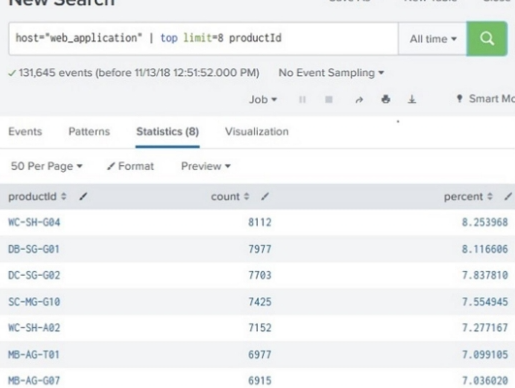Select percent value 7.554945
The height and width of the screenshot is (388, 515).
pos(485,302)
